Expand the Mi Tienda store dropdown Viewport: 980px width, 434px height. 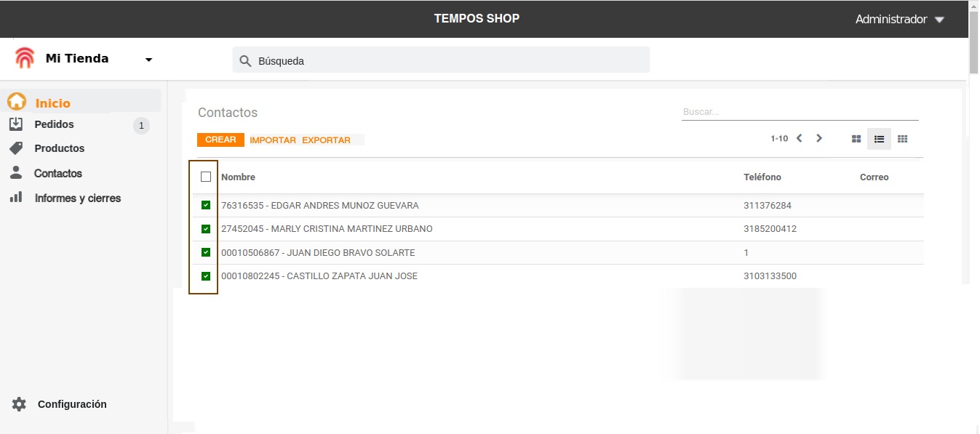point(148,60)
